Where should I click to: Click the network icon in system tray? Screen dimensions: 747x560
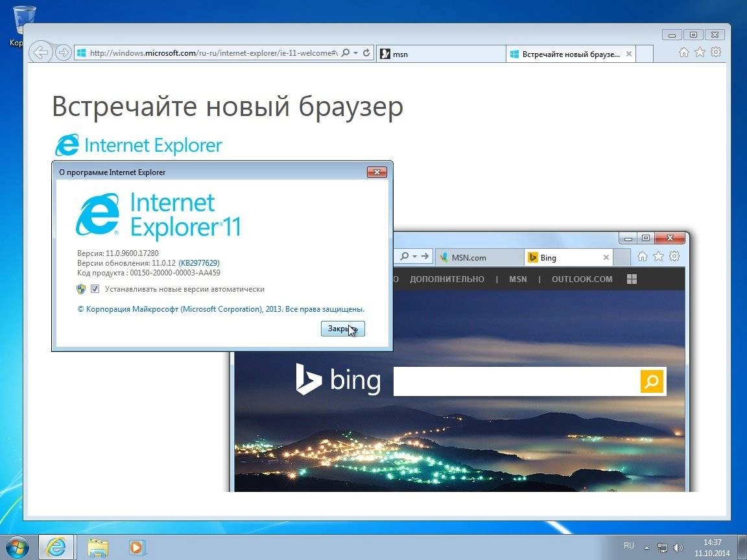pos(663,548)
